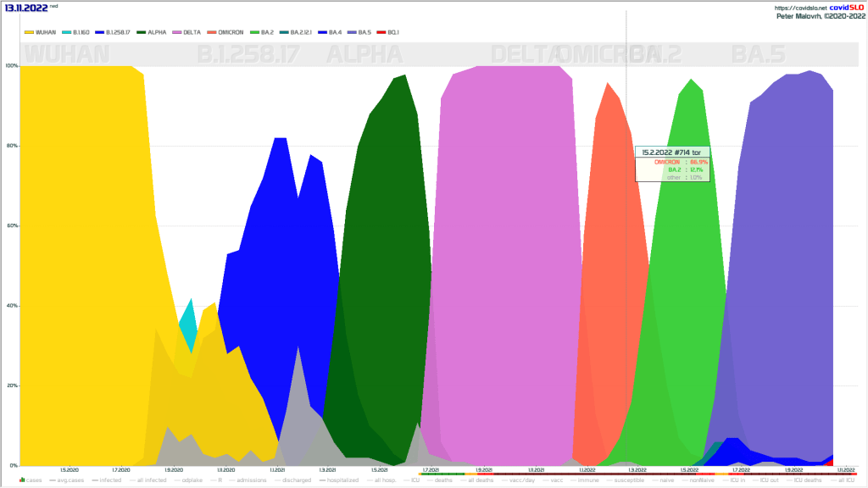Click the 15.2.2022 data tooltip box
Image resolution: width=868 pixels, height=488 pixels.
(674, 164)
